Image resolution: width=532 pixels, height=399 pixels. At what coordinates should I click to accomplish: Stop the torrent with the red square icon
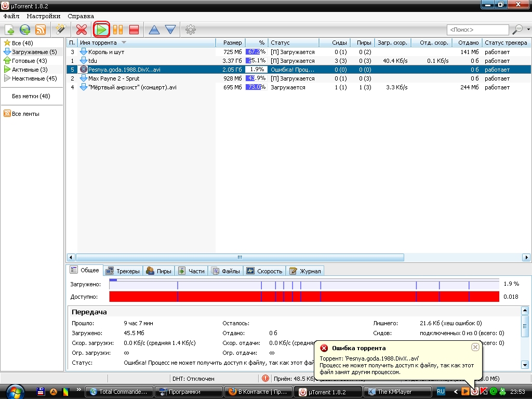[134, 30]
